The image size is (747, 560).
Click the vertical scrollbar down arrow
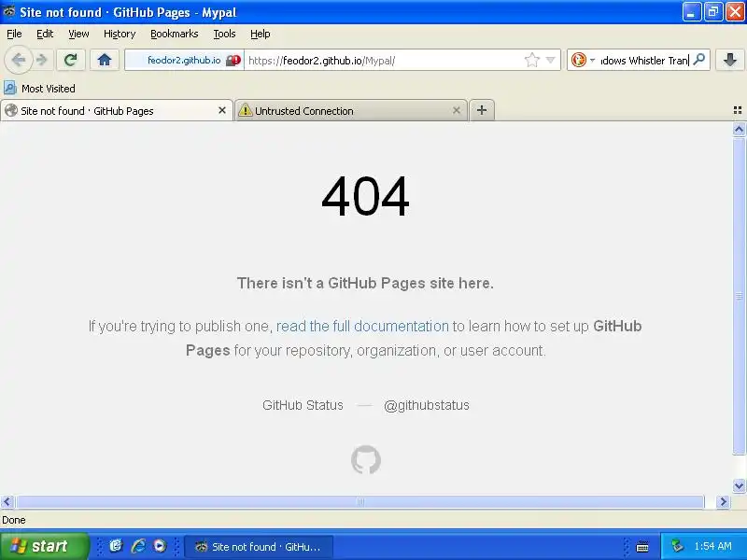click(739, 485)
